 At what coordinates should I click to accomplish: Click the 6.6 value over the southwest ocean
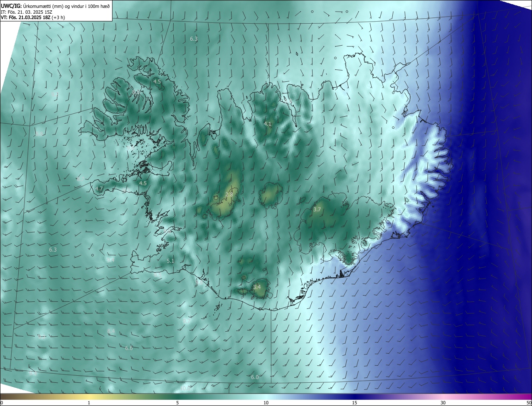coord(129,348)
